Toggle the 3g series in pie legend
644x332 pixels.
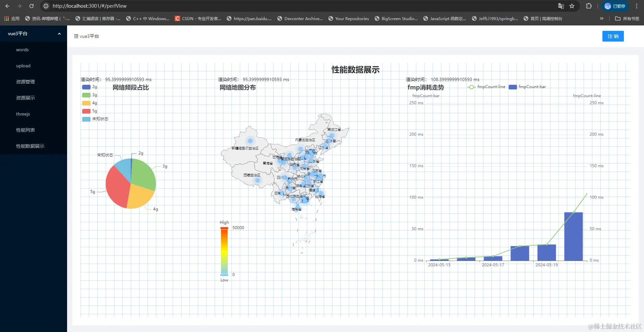pyautogui.click(x=90, y=95)
